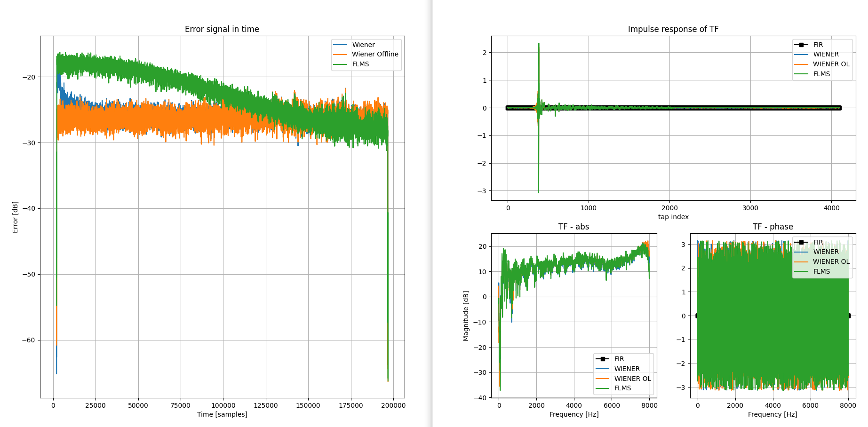Click the '3000' tick on tap index axis
Image resolution: width=868 pixels, height=427 pixels.
(x=750, y=208)
